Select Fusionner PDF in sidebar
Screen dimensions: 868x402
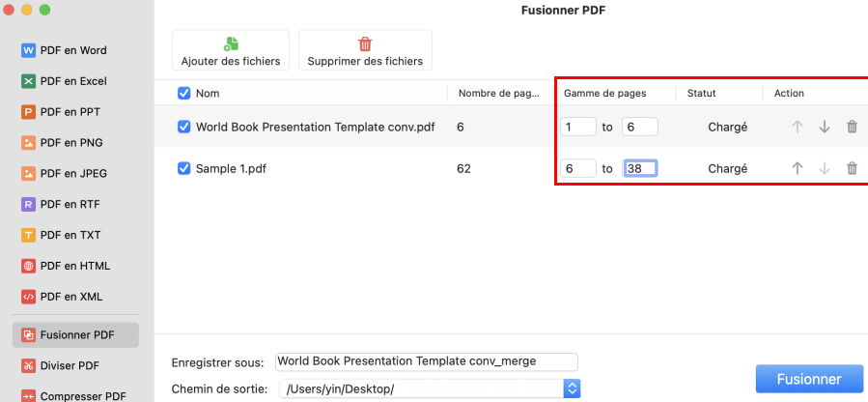pos(75,335)
